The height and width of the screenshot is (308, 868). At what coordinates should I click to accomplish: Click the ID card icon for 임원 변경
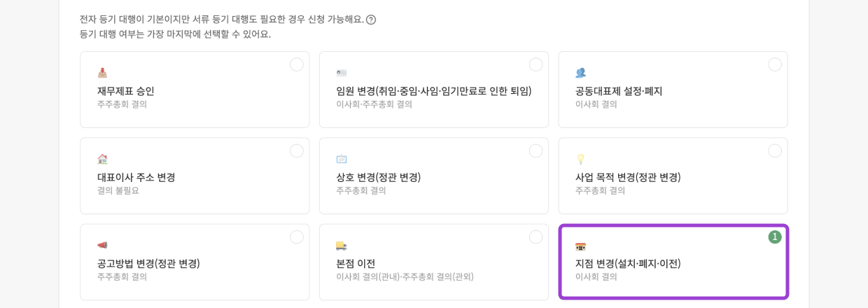click(342, 73)
